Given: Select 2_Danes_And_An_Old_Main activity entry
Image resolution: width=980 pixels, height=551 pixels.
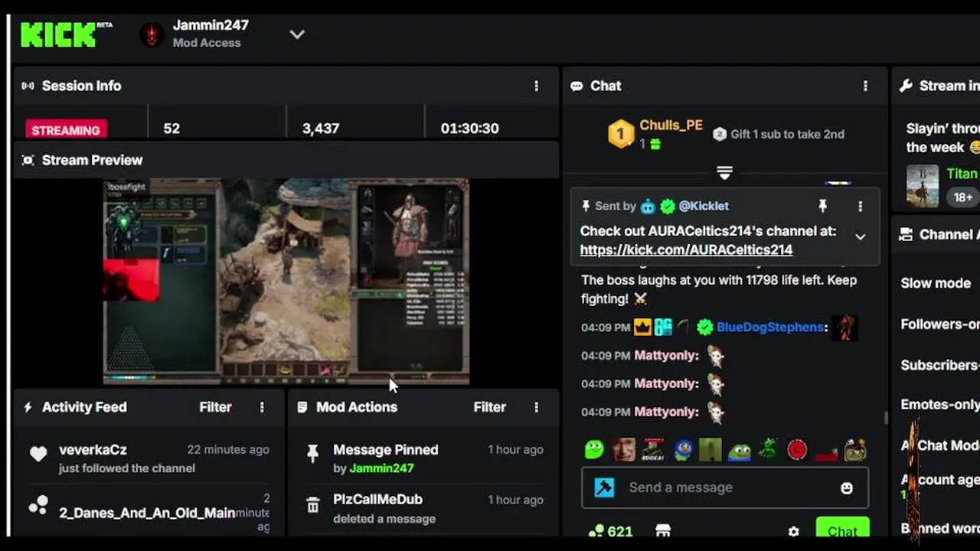Looking at the screenshot, I should click(149, 511).
